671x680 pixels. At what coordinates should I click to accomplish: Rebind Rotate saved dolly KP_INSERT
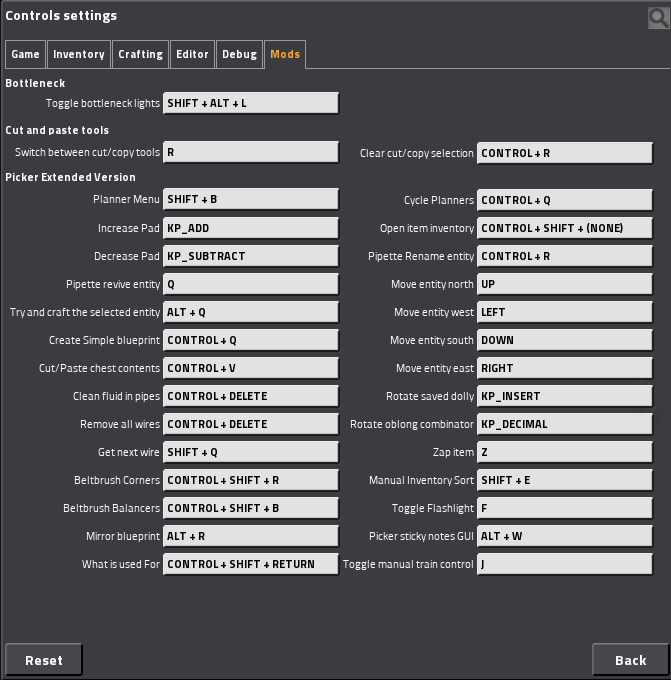565,396
